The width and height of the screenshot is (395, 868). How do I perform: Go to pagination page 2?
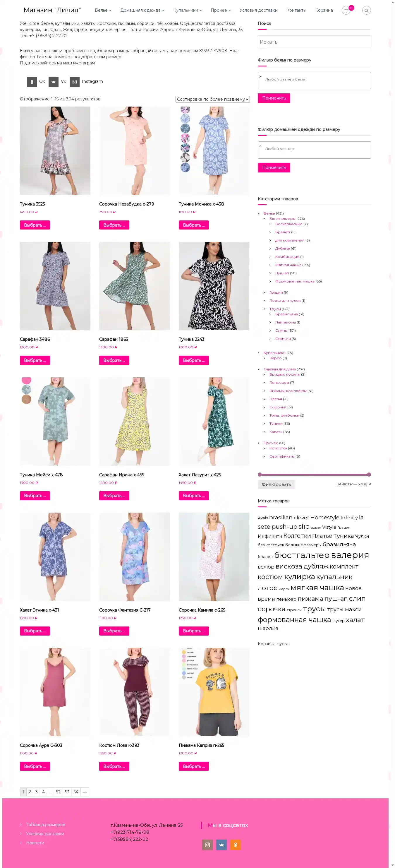coord(30,792)
